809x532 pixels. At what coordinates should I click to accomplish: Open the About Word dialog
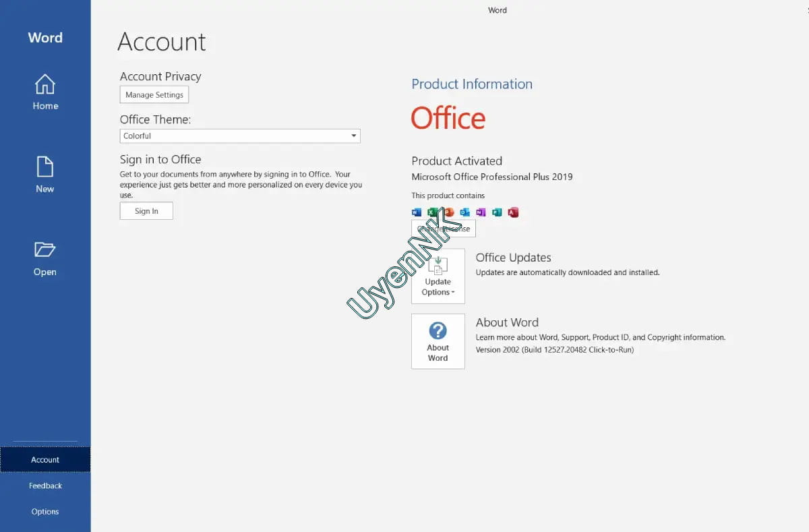coord(438,341)
